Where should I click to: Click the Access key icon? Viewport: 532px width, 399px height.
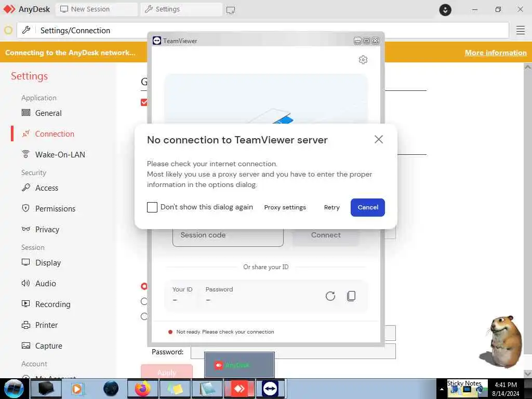[26, 187]
